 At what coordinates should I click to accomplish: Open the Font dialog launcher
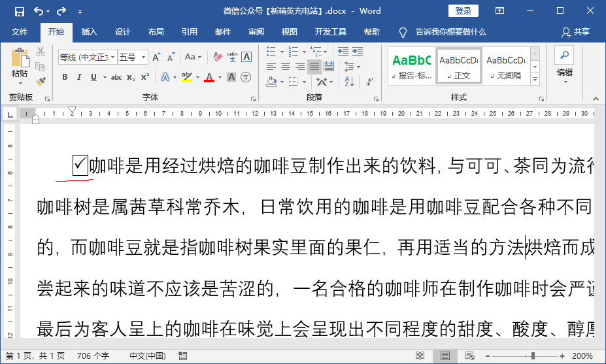click(253, 99)
